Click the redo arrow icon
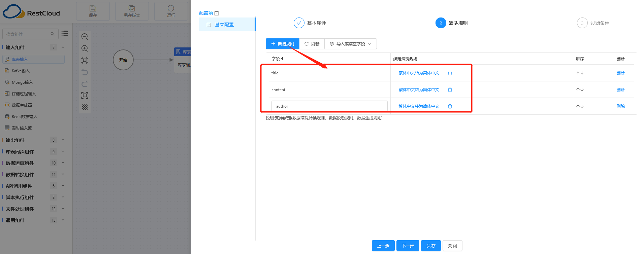This screenshot has width=644, height=254. [85, 84]
